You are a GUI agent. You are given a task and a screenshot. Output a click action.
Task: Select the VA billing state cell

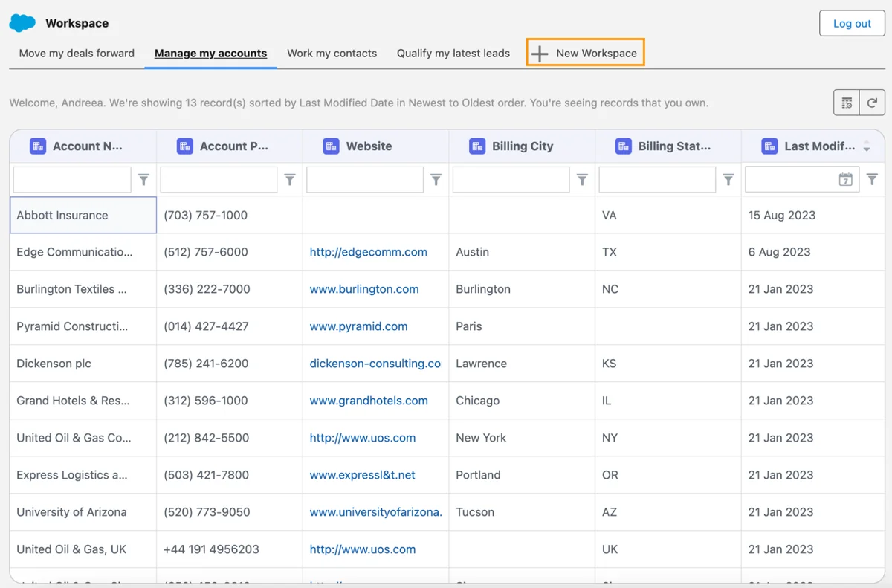668,215
